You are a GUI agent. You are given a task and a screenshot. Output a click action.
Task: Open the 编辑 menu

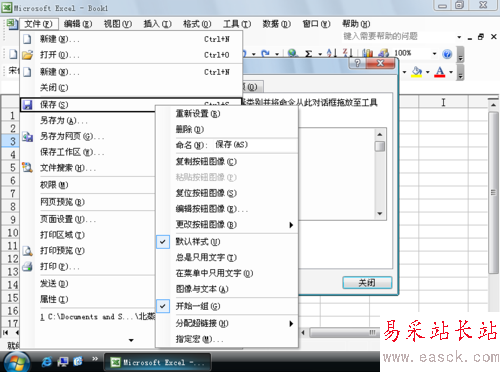coord(78,24)
